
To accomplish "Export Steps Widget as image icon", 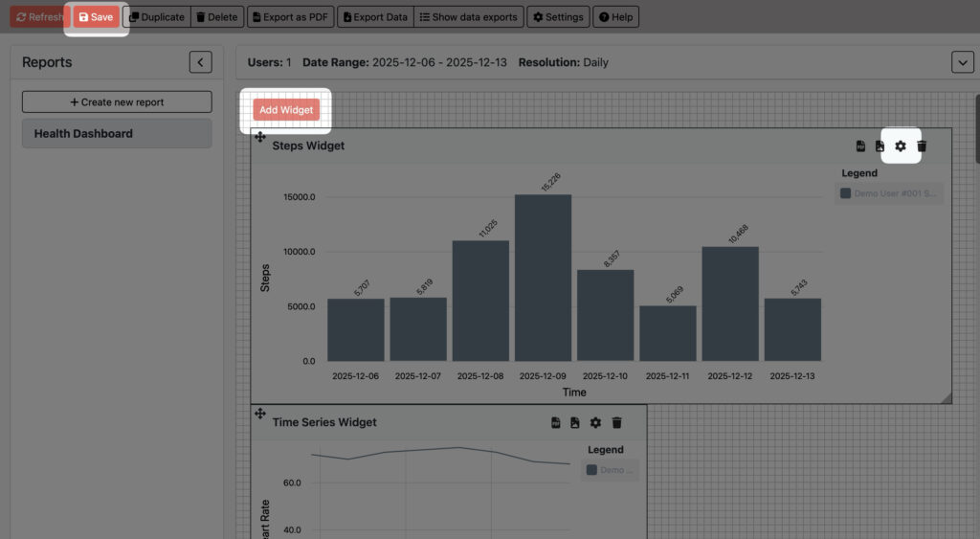I will click(x=880, y=146).
